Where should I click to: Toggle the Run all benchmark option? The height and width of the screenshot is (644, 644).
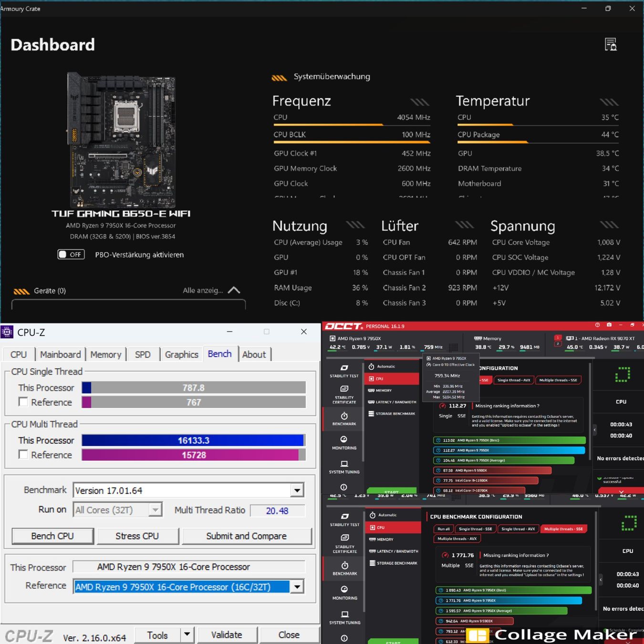tap(444, 529)
